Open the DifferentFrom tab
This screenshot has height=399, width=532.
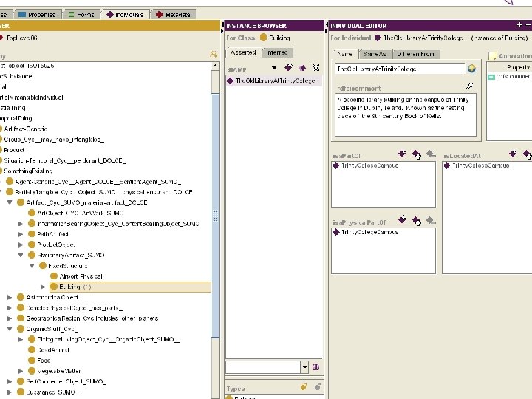tap(415, 54)
